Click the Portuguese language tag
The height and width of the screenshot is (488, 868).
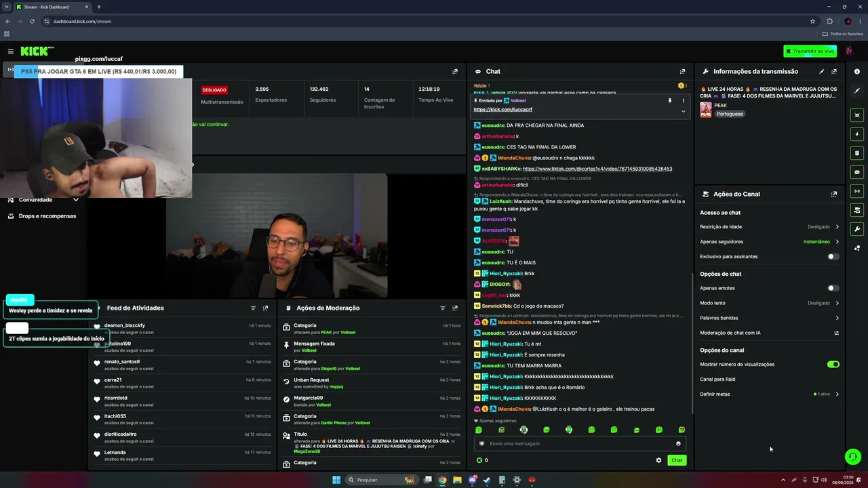click(x=730, y=114)
